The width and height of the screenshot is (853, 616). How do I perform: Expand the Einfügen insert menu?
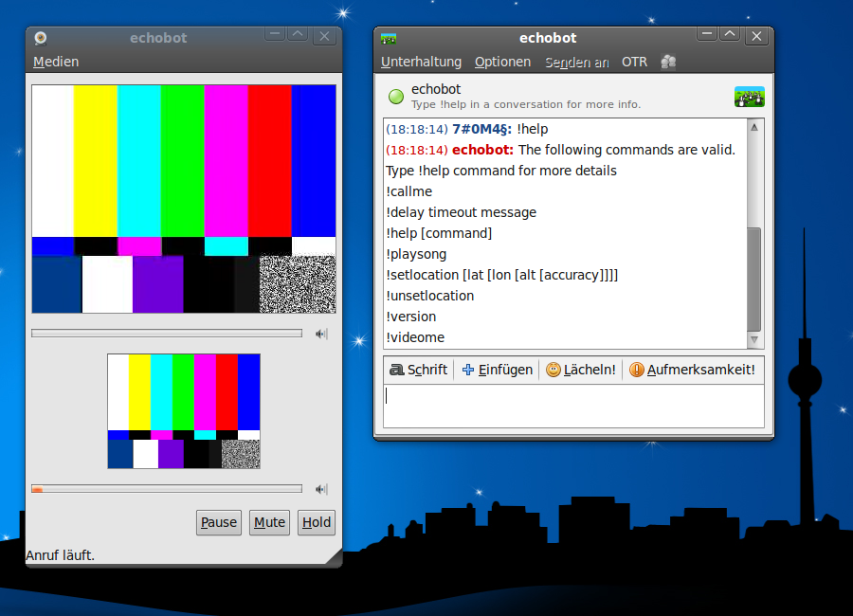pyautogui.click(x=497, y=370)
